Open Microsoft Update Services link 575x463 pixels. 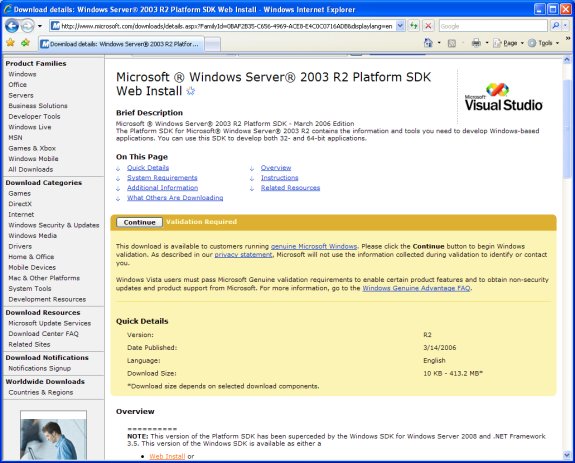50,323
